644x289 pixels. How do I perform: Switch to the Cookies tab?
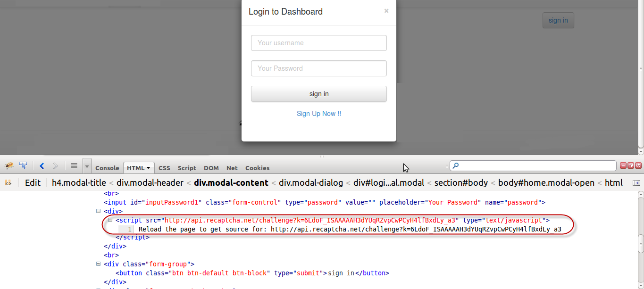pos(257,168)
